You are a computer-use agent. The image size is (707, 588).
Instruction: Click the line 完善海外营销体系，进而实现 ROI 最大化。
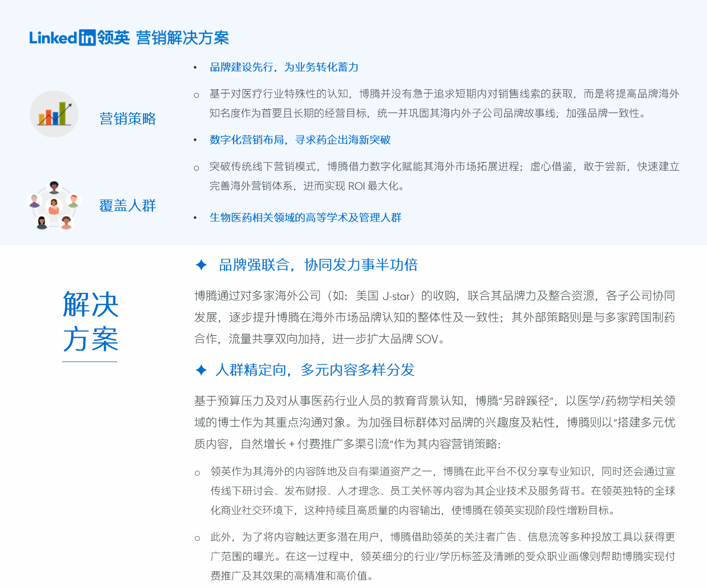click(x=307, y=186)
